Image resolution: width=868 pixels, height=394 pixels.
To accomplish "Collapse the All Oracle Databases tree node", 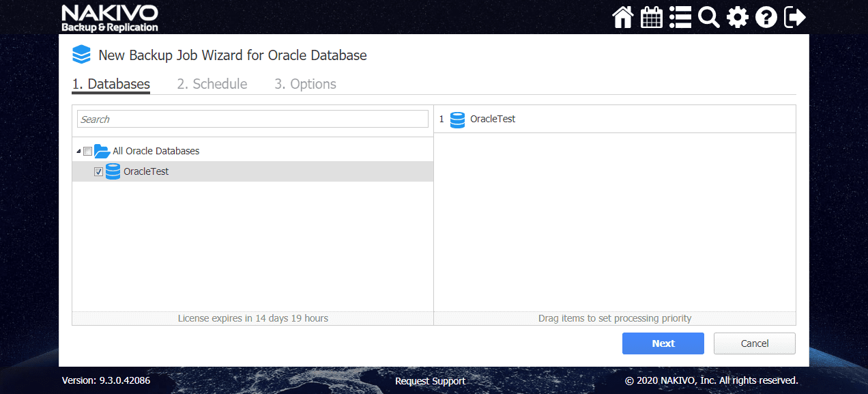I will coord(79,150).
